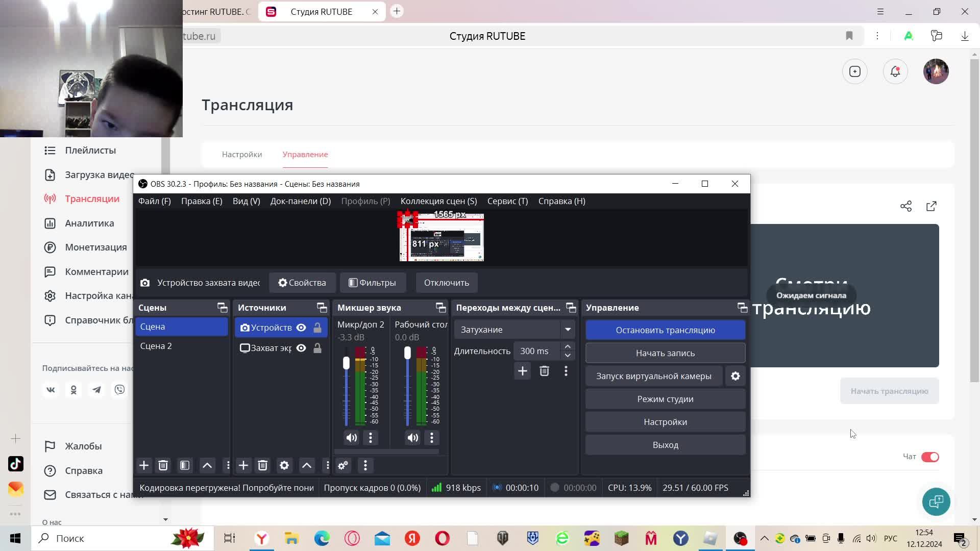Open source Свойства button
The image size is (980, 551).
click(302, 283)
